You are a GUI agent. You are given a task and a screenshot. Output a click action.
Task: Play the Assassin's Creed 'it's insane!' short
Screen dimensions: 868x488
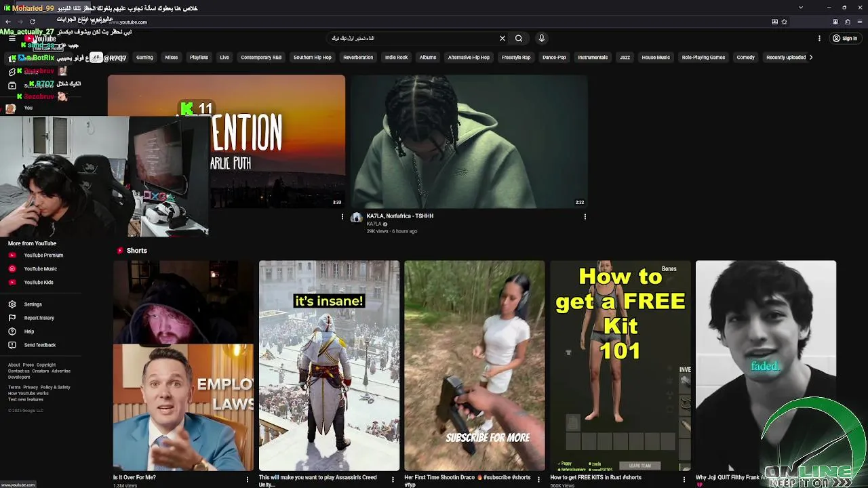point(329,366)
